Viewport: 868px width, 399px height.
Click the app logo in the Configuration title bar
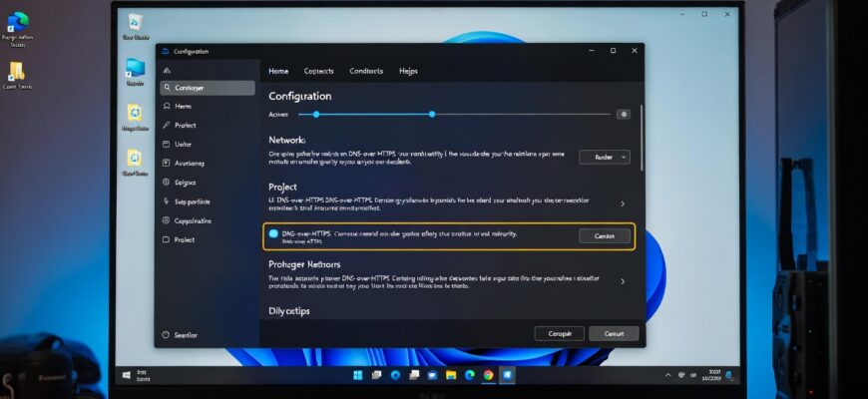pos(165,52)
